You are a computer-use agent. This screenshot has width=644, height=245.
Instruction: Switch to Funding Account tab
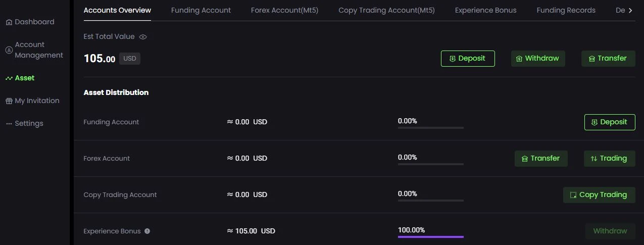pyautogui.click(x=201, y=10)
